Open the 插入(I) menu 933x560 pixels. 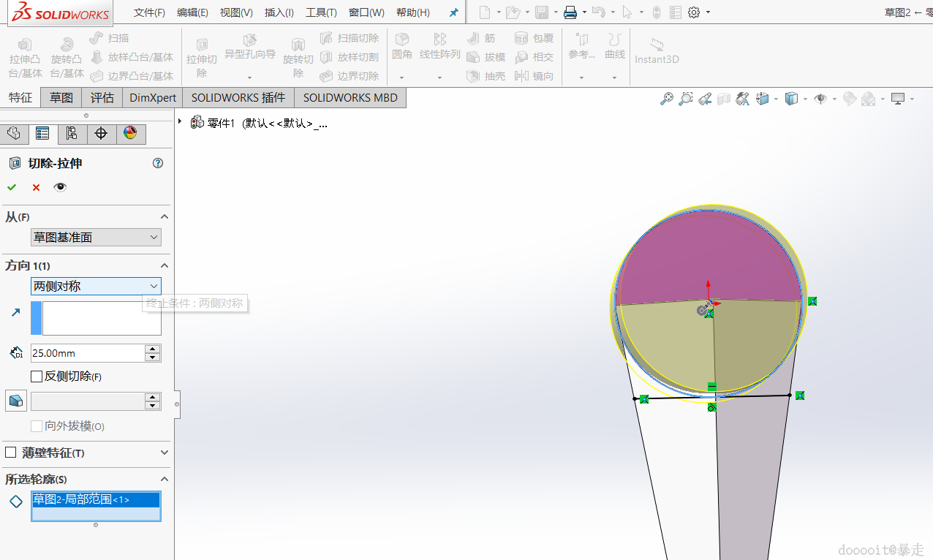tap(279, 12)
